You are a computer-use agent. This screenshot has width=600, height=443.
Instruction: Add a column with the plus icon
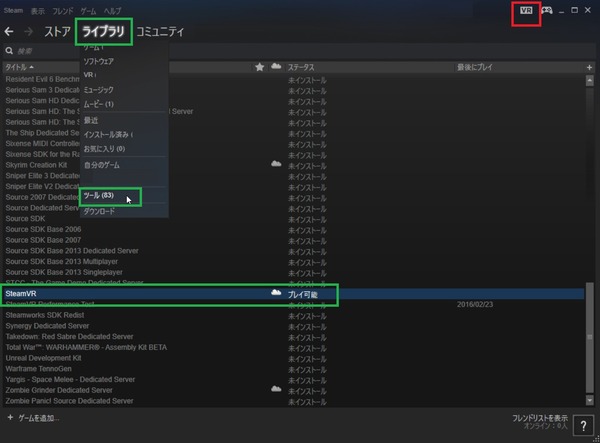point(589,67)
